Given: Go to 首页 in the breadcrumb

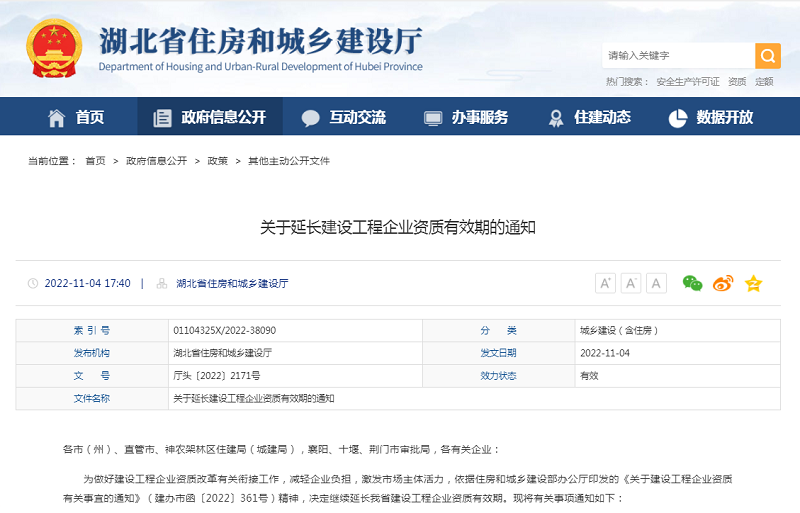Looking at the screenshot, I should pos(95,161).
